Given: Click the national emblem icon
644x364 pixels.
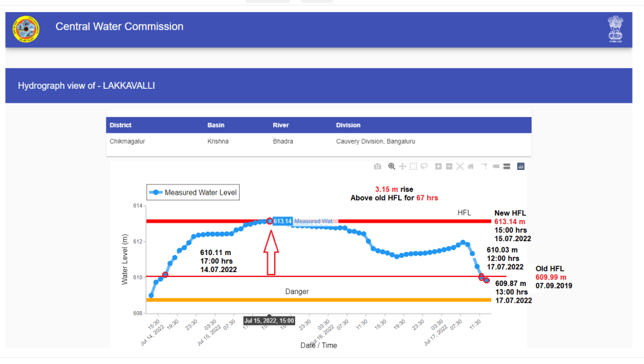Looking at the screenshot, I should 614,28.
